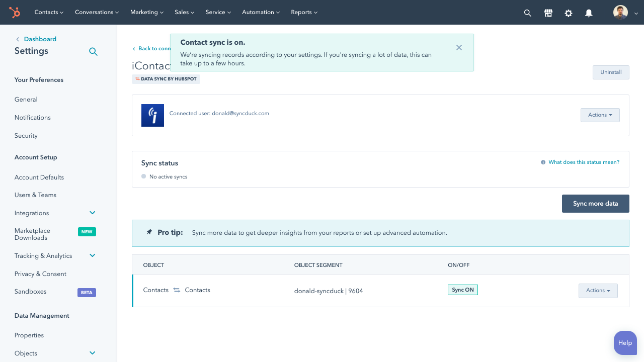Open What does this status mean link
The width and height of the screenshot is (644, 362).
[584, 162]
